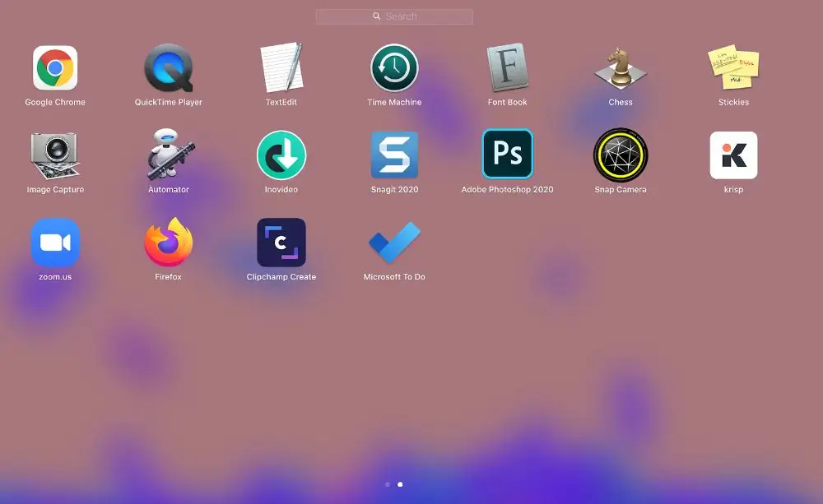Launch Adobe Photoshop 2020
This screenshot has width=823, height=504.
tap(508, 155)
